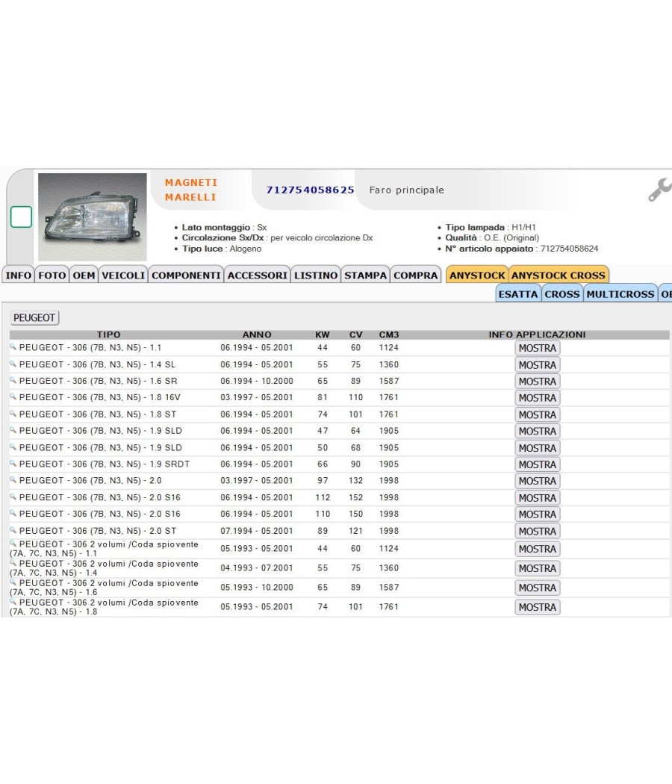This screenshot has height=784, width=672.
Task: Click magnifier icon beside 306 1.6 SR
Action: 13,380
